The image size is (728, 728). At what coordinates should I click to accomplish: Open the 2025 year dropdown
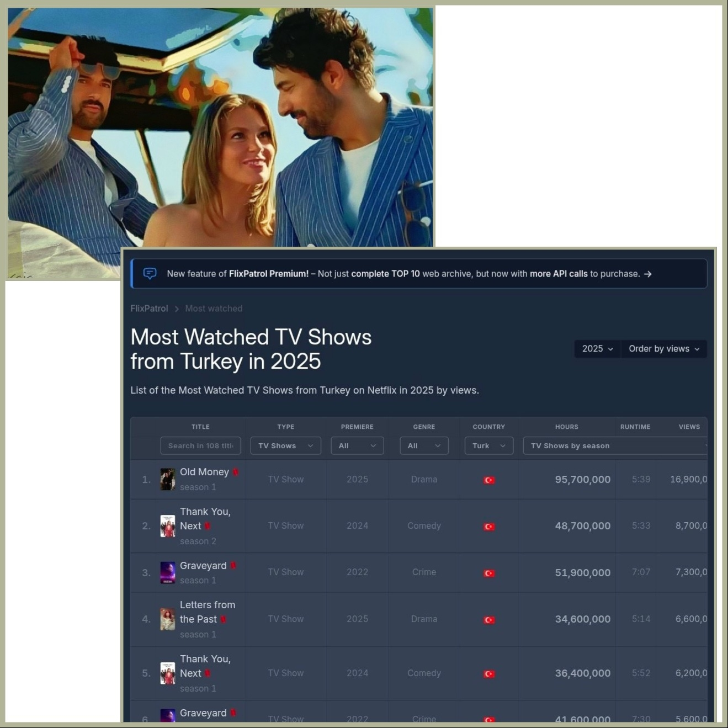pyautogui.click(x=597, y=349)
